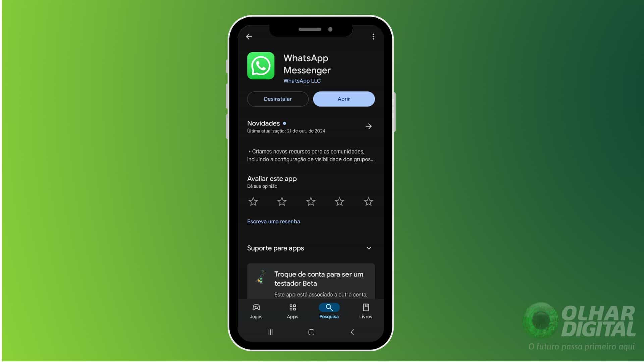The image size is (644, 362).
Task: Open the Search tab in Play Store
Action: tap(329, 311)
